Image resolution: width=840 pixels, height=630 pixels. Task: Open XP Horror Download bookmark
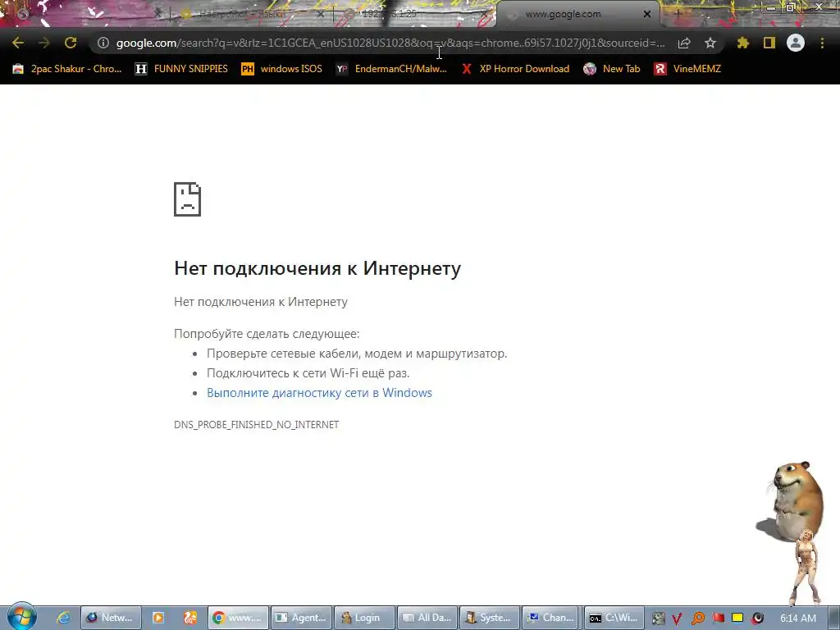(515, 69)
